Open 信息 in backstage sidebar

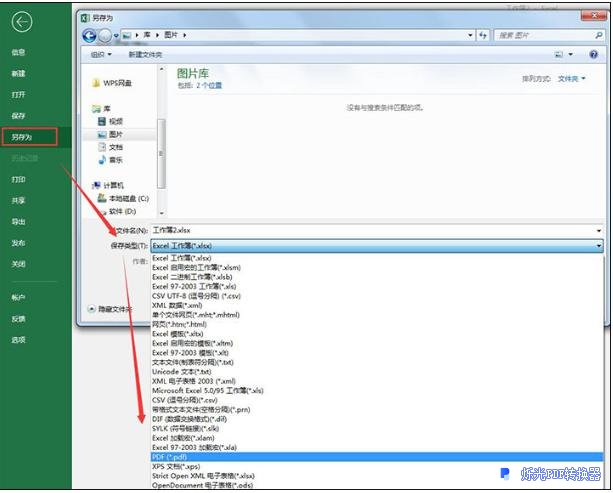click(18, 52)
